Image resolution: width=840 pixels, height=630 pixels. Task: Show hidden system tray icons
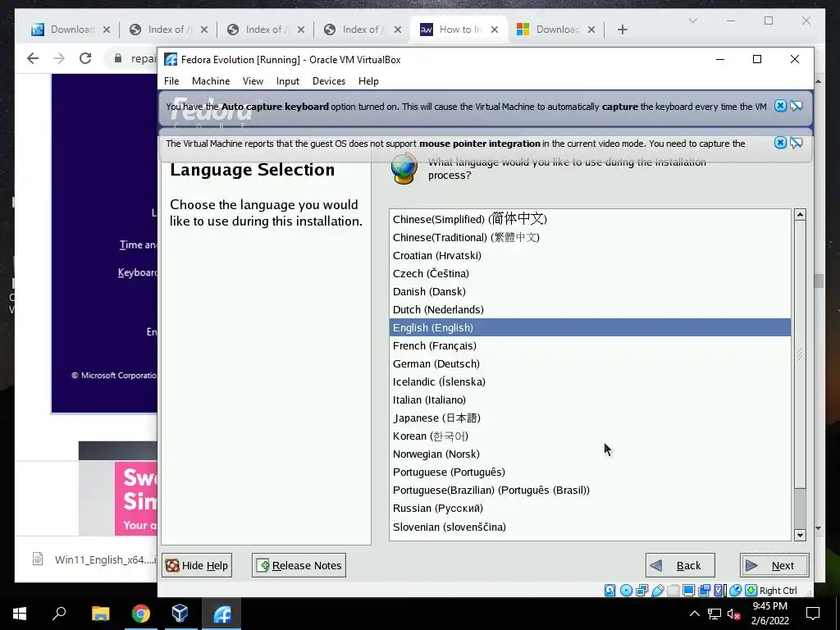click(694, 614)
